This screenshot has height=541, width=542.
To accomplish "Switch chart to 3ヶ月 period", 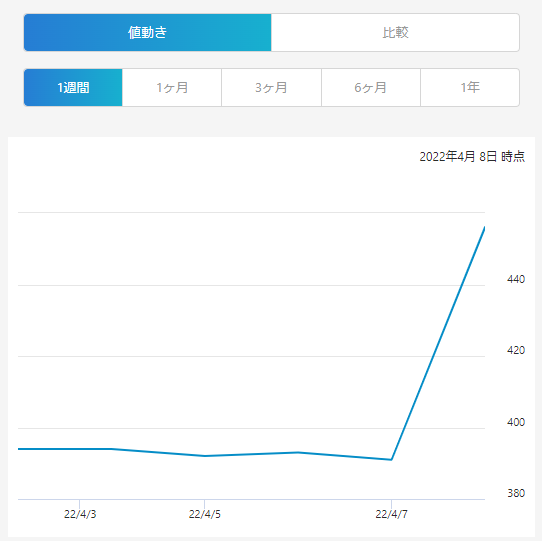I will pyautogui.click(x=271, y=87).
